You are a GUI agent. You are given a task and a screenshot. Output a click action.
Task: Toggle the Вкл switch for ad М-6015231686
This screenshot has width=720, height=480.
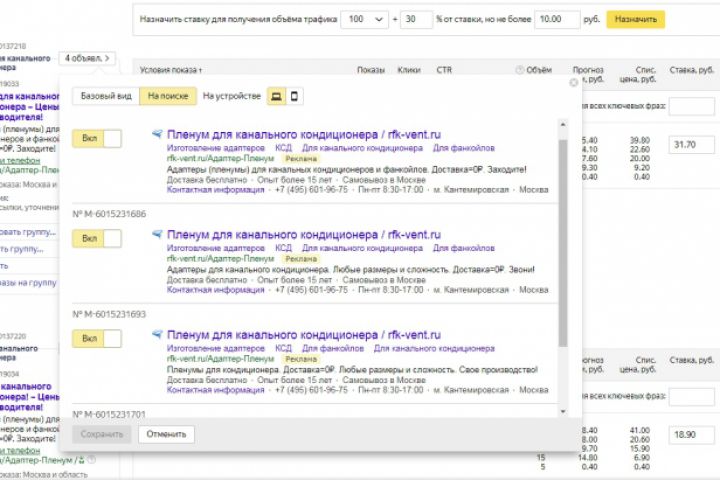(x=97, y=238)
